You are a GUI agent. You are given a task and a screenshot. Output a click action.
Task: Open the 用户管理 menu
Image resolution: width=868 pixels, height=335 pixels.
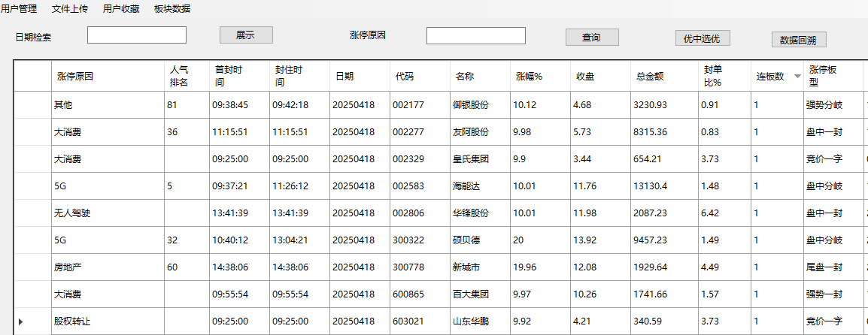(x=18, y=8)
